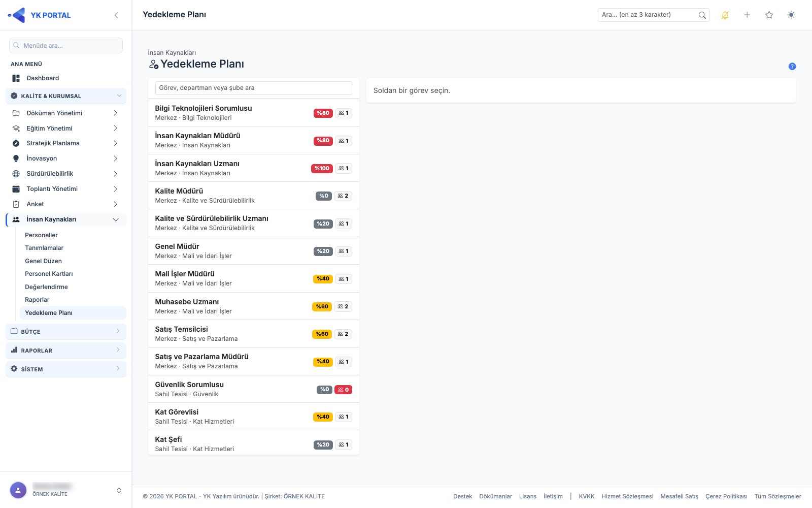Image resolution: width=812 pixels, height=508 pixels.
Task: Select the Kalite Müdürü row
Action: tap(254, 196)
